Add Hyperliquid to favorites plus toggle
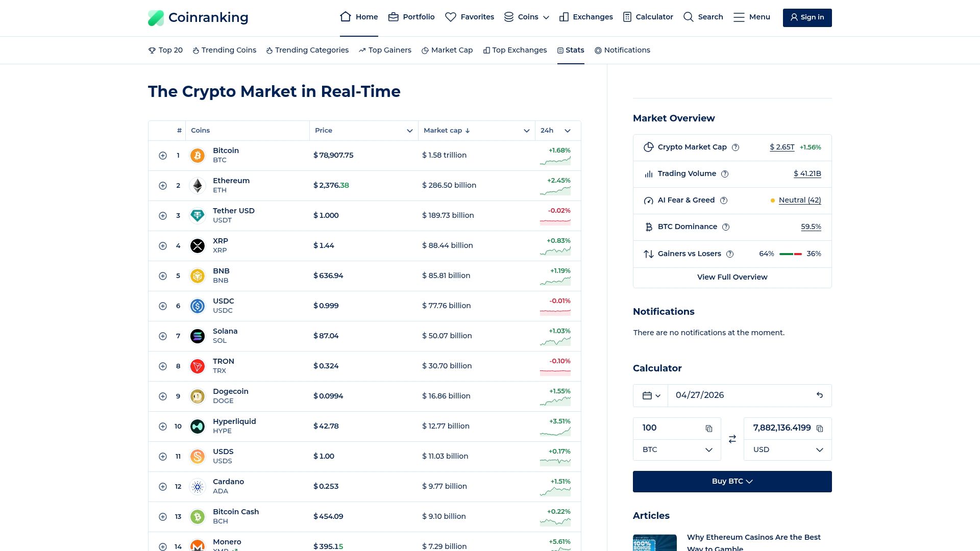The image size is (980, 551). (x=163, y=427)
